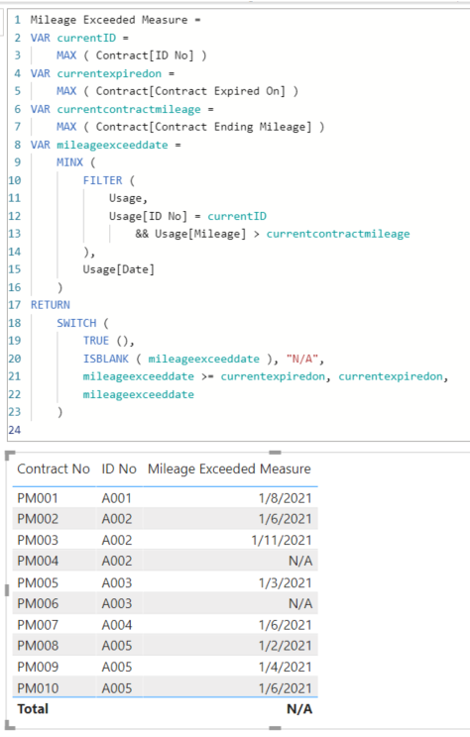Viewport: 470px width, 737px height.
Task: Click the N/A total value
Action: 299,709
